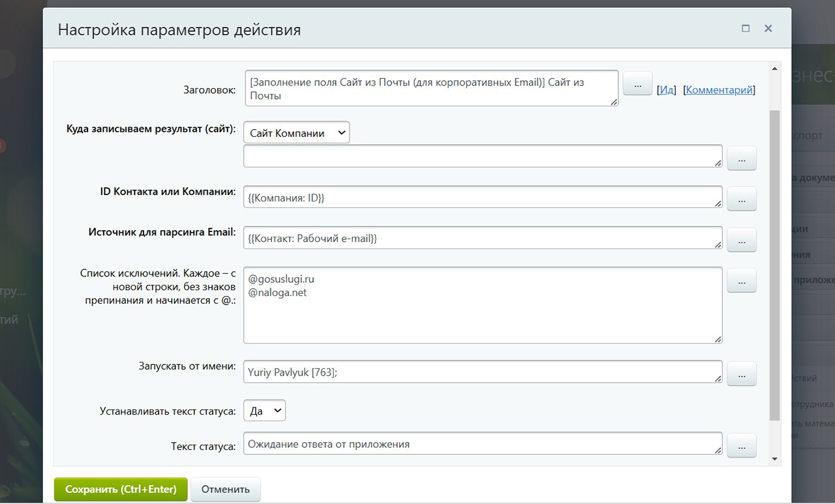Open the Комментарий link
This screenshot has width=835, height=504.
(x=720, y=90)
